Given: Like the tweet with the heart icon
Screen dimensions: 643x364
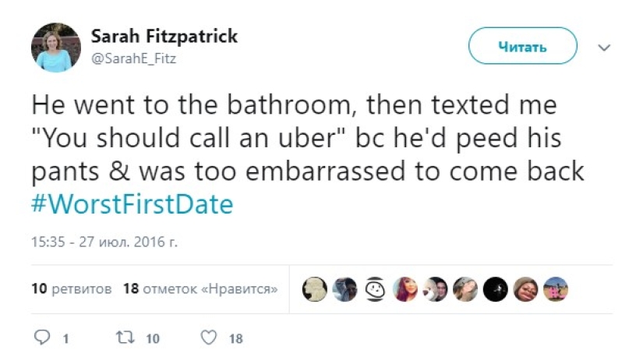Looking at the screenshot, I should [208, 338].
